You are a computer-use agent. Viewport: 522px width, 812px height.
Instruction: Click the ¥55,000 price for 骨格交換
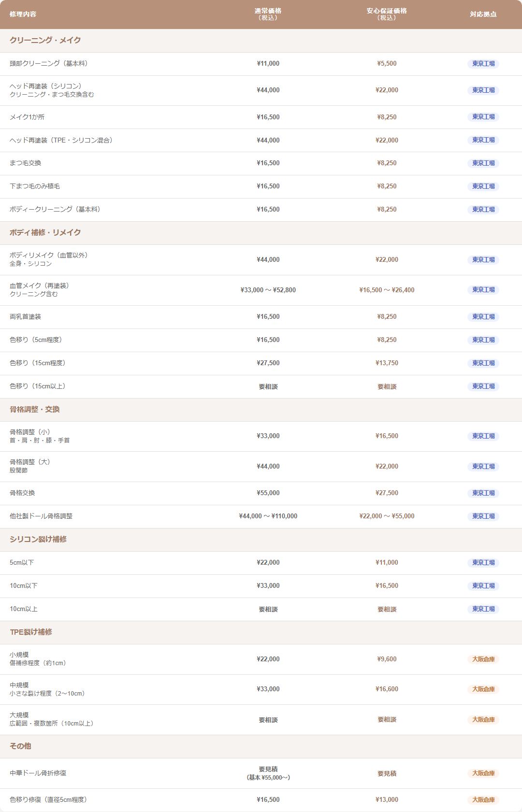tap(268, 493)
